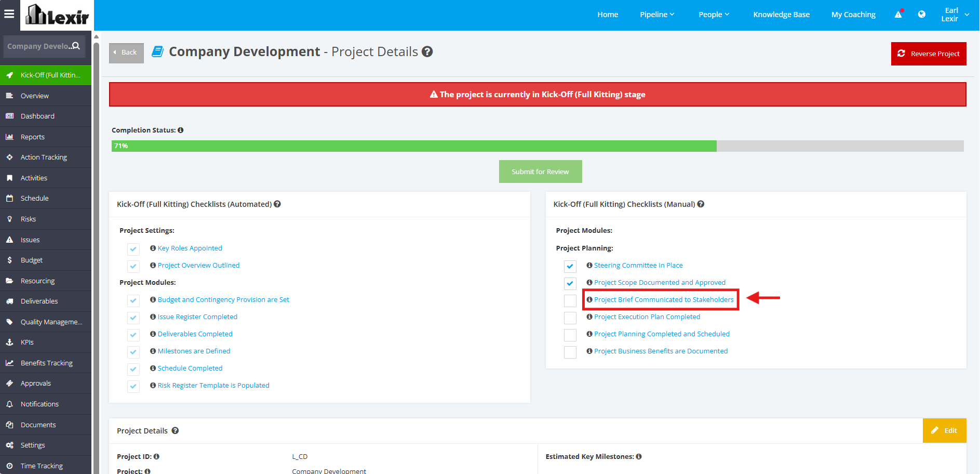Click help icon for Manual Checklists panel
980x474 pixels.
[701, 204]
